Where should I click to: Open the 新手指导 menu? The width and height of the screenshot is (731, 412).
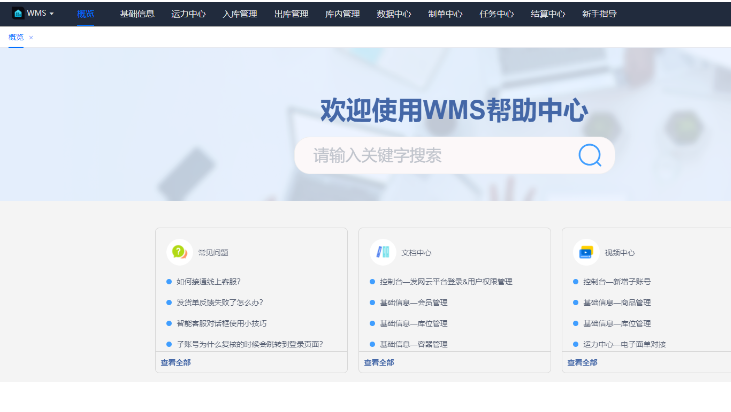(600, 14)
